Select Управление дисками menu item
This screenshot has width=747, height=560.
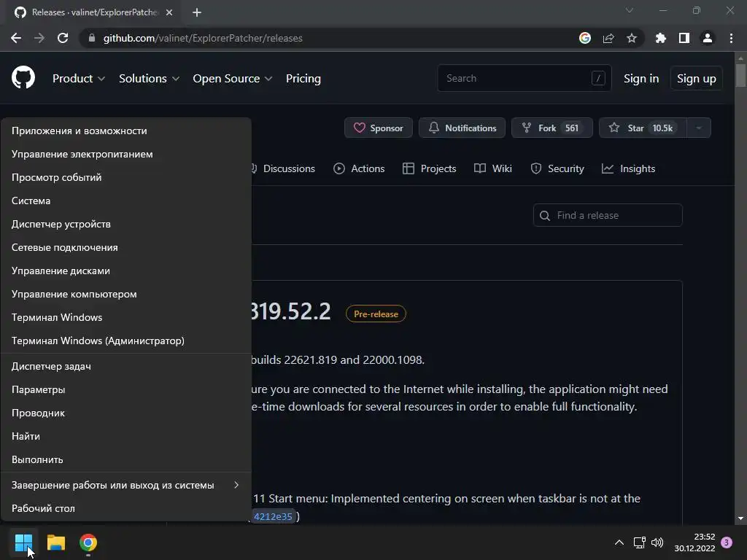125,271
